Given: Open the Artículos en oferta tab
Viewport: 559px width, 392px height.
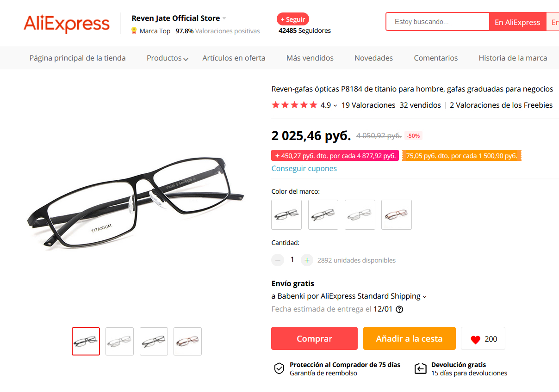Looking at the screenshot, I should pos(234,58).
